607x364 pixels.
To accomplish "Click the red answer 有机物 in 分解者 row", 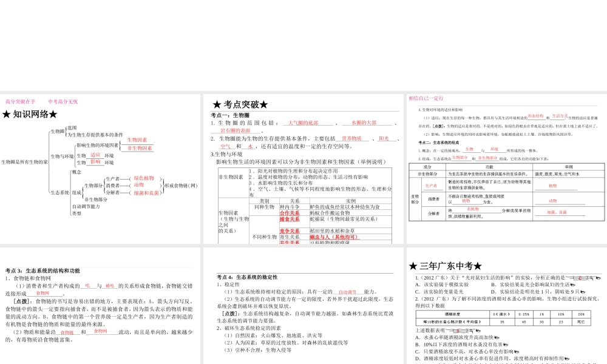I will pyautogui.click(x=473, y=209).
